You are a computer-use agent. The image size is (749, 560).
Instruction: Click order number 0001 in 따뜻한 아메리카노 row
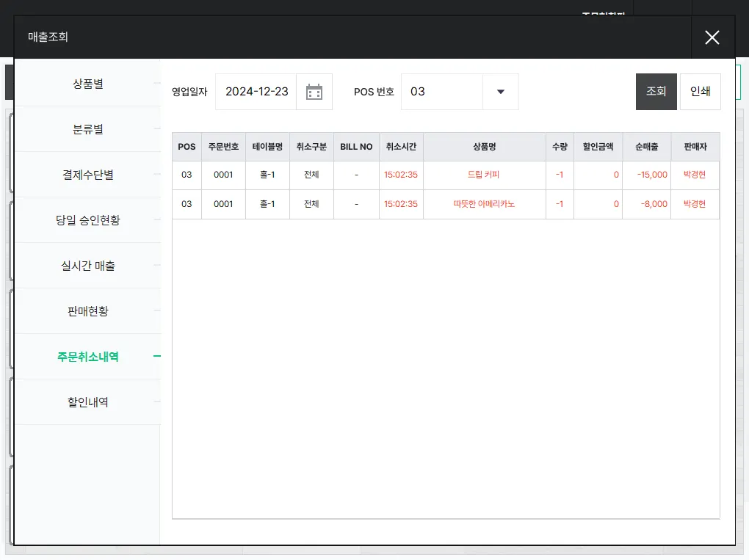(x=223, y=204)
